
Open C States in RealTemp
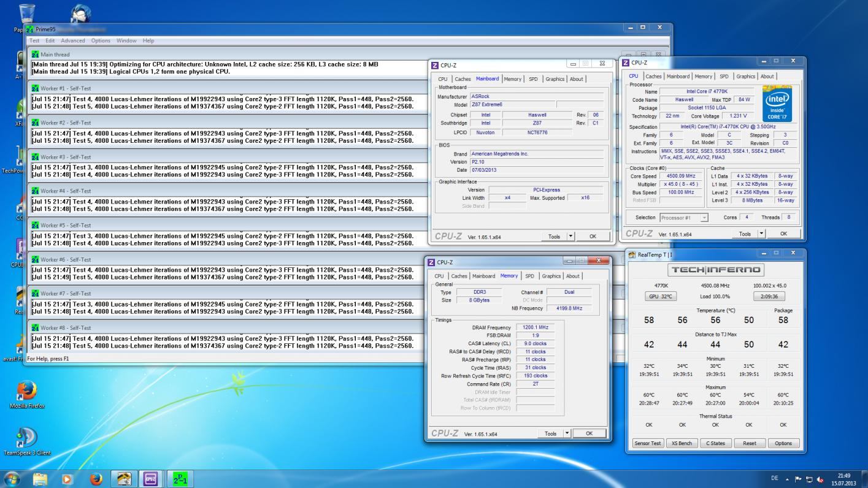click(x=715, y=443)
